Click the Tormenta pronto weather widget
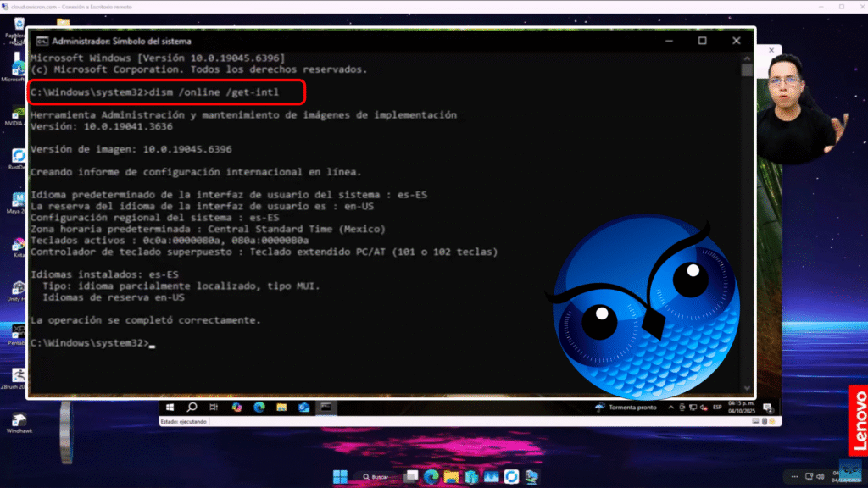The height and width of the screenshot is (488, 868). coord(626,408)
